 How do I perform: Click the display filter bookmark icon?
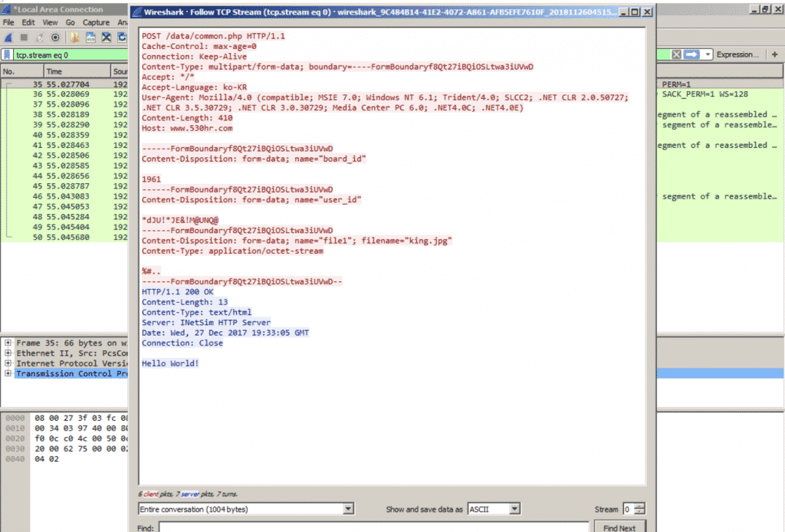(x=7, y=55)
